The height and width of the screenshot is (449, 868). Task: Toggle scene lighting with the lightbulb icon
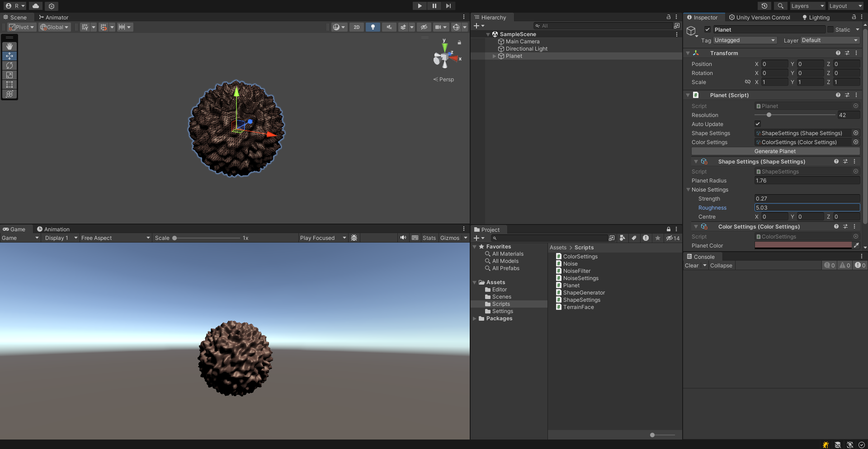click(373, 27)
